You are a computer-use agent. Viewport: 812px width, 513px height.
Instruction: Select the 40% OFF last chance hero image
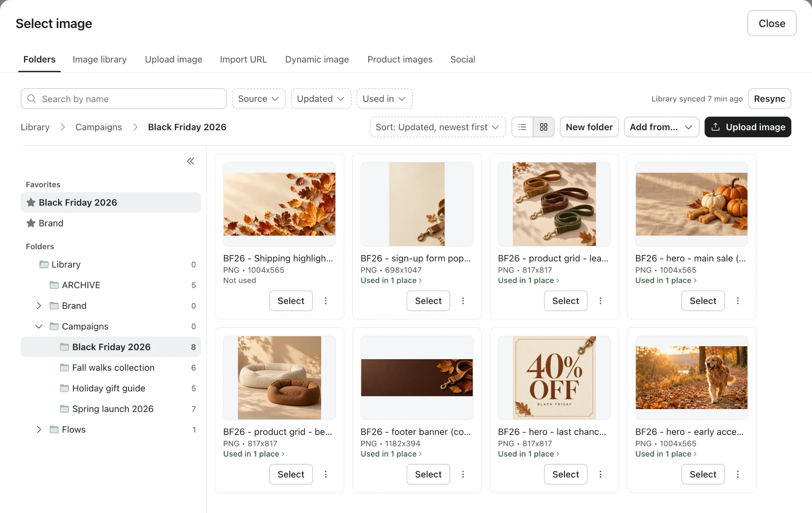click(565, 474)
